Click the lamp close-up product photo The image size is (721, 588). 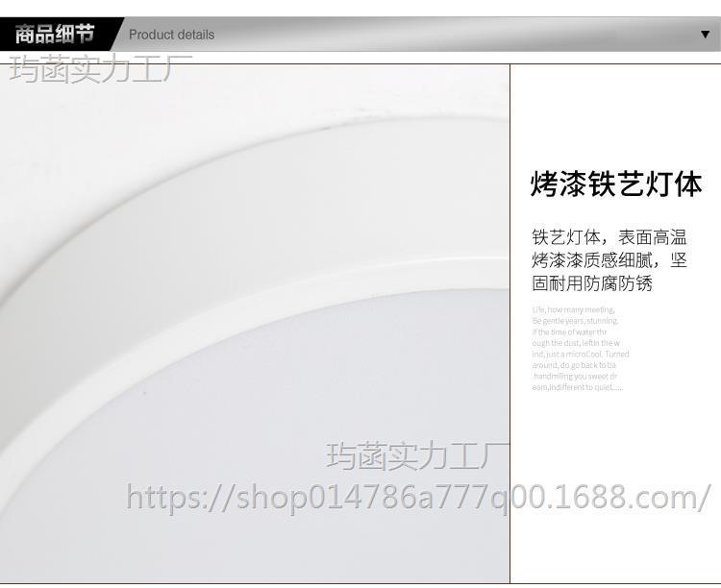tap(255, 324)
